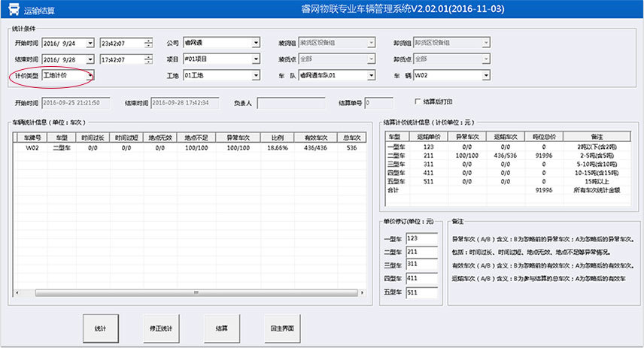Image resolution: width=644 pixels, height=348 pixels.
Task: Click the truck icon in the title bar
Action: pos(13,9)
